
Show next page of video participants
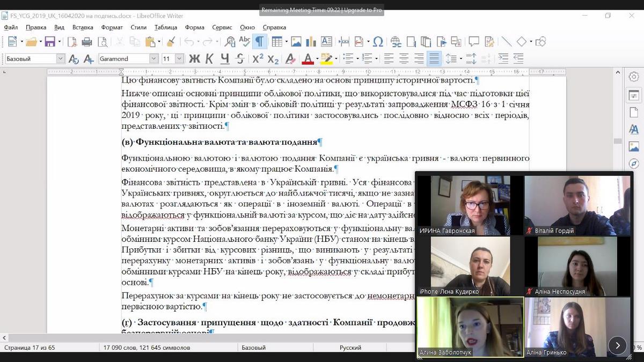click(617, 345)
